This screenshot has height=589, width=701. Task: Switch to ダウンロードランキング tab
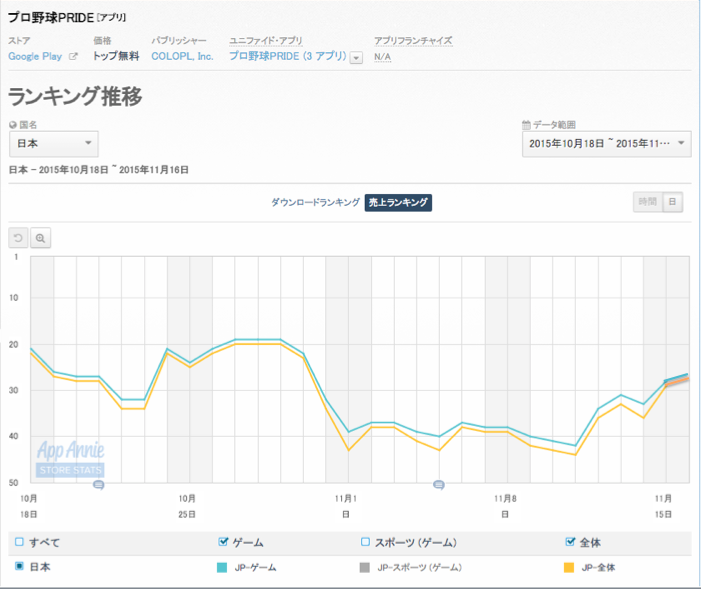(x=315, y=202)
